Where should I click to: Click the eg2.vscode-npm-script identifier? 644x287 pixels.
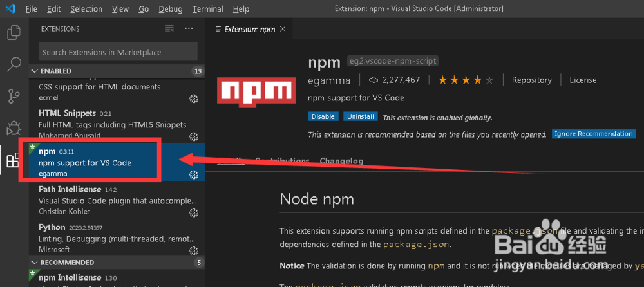pyautogui.click(x=393, y=61)
